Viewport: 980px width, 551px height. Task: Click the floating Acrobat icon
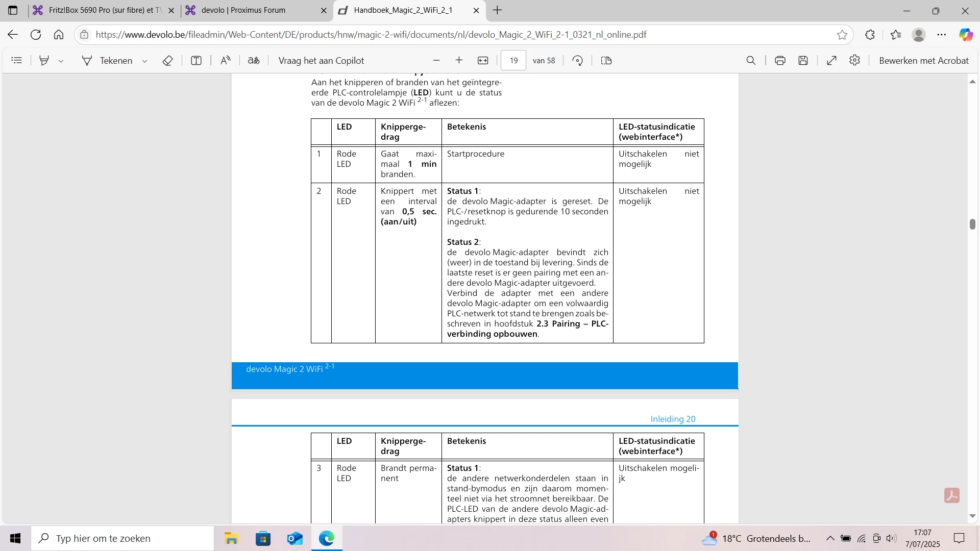[952, 495]
